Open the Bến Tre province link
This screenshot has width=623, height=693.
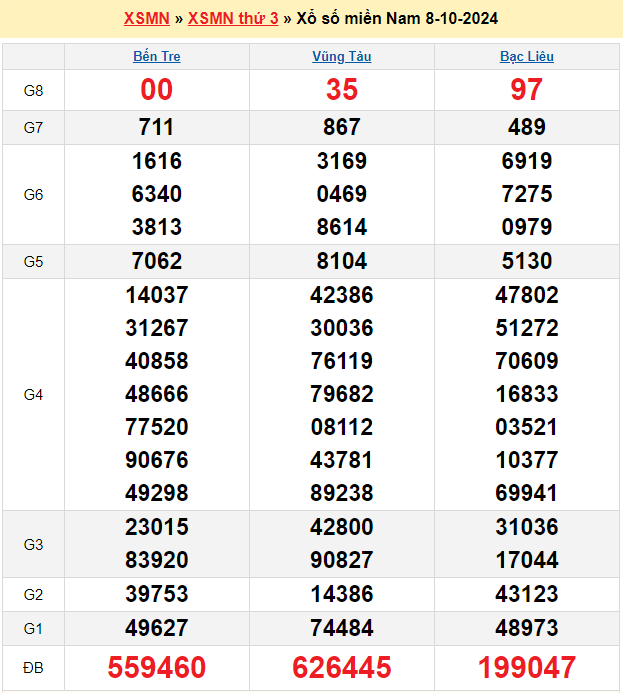tap(157, 57)
